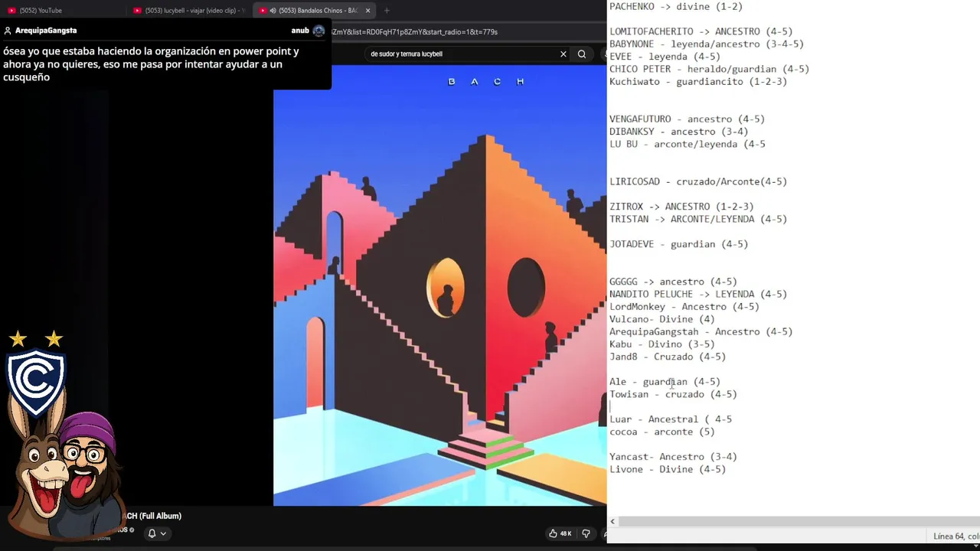This screenshot has height=551, width=980.
Task: Click the 'ZITROX -> ANCESTRO (1-2-3)' line
Action: coord(681,207)
